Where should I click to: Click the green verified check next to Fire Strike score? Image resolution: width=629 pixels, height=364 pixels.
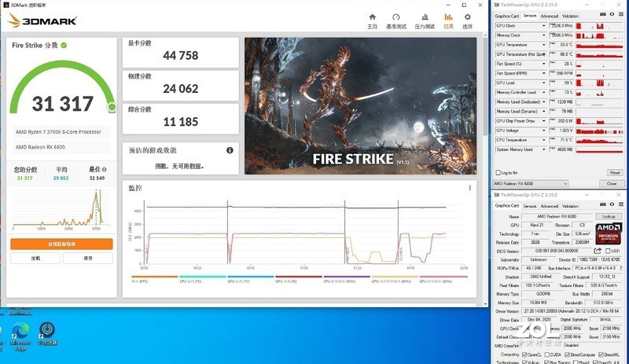64,46
